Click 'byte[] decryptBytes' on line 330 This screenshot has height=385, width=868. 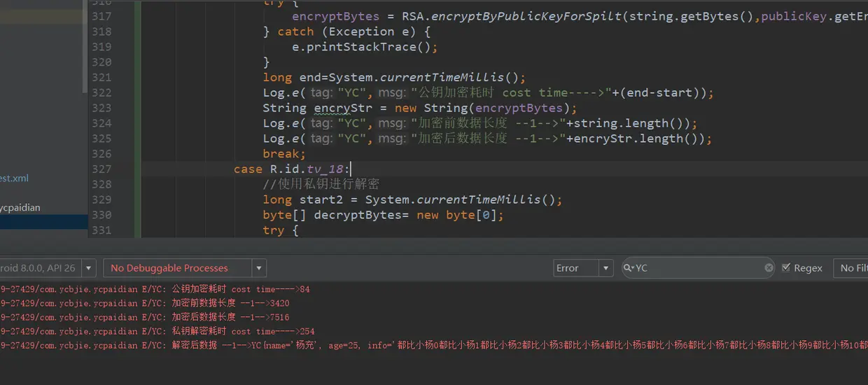(x=383, y=215)
